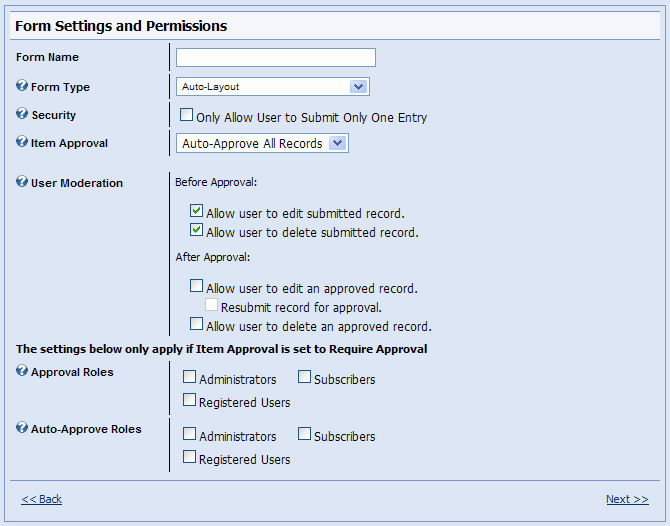Image resolution: width=670 pixels, height=526 pixels.
Task: Click help icon beside Security label
Action: point(22,114)
